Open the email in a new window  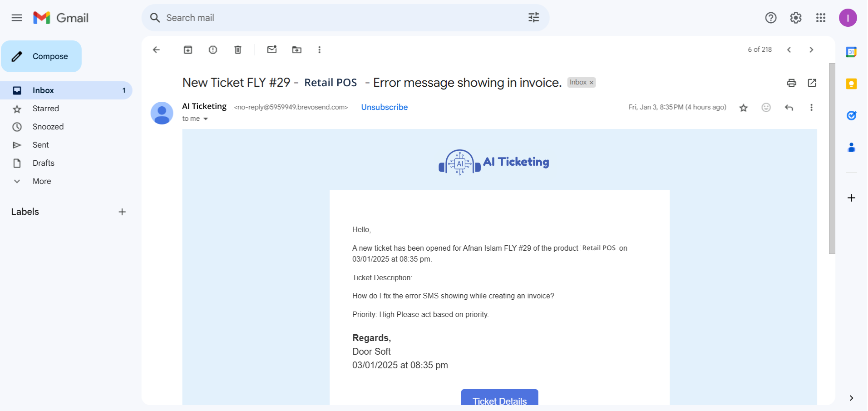tap(812, 83)
